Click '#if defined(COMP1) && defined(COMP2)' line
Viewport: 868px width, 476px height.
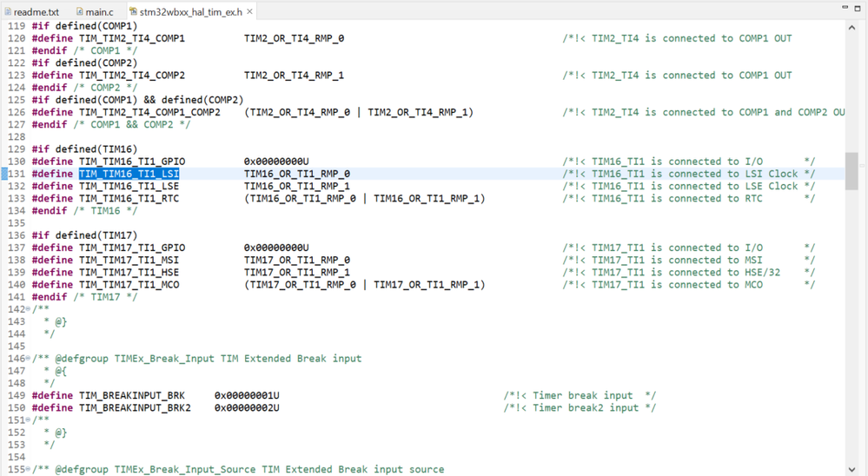click(138, 100)
